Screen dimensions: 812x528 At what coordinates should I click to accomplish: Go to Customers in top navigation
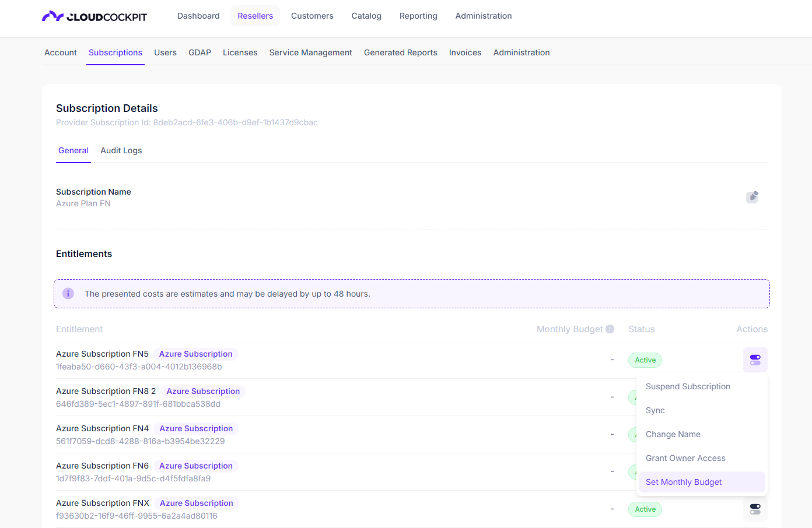pos(312,16)
